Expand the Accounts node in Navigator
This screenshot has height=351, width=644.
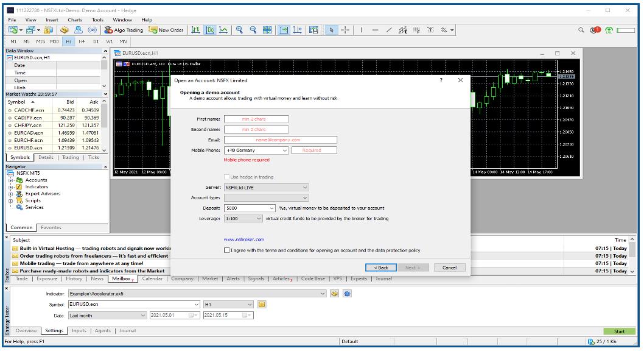(11, 180)
